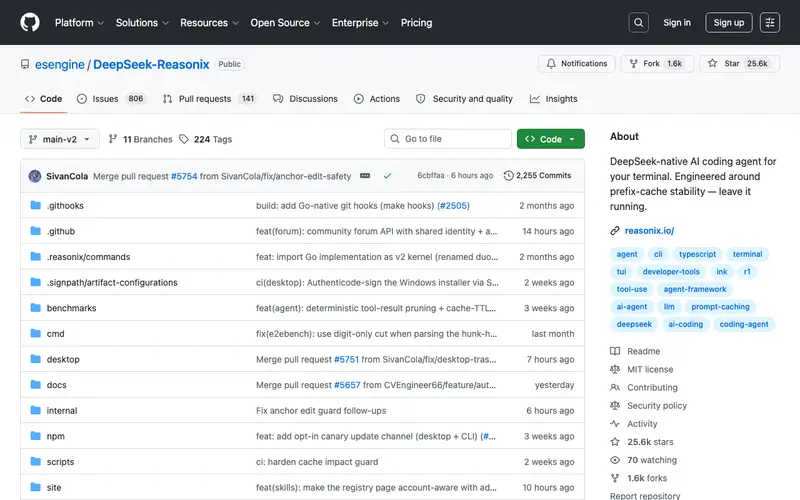Click the SivanCola avatar in commit row
800x500 pixels.
pos(35,176)
